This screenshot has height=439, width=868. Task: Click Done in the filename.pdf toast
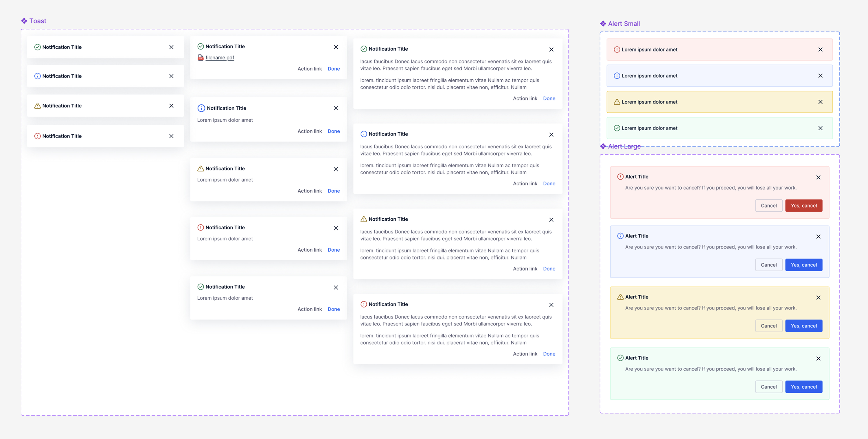[x=334, y=69]
